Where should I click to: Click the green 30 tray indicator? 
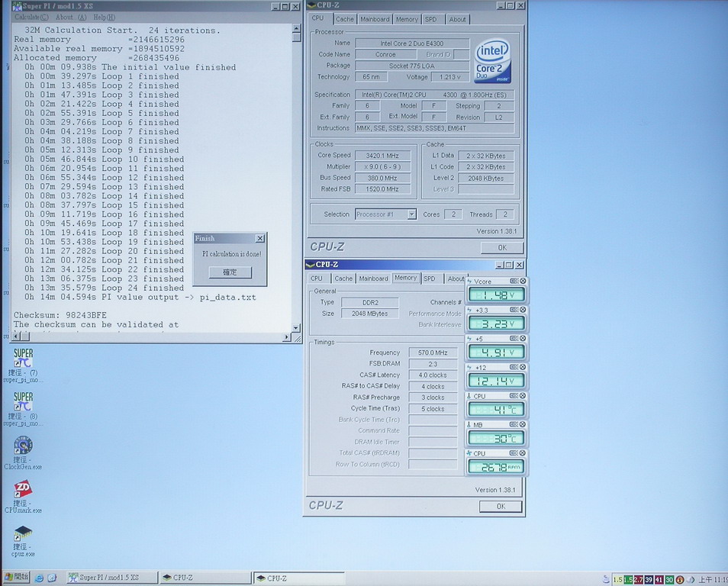point(669,579)
